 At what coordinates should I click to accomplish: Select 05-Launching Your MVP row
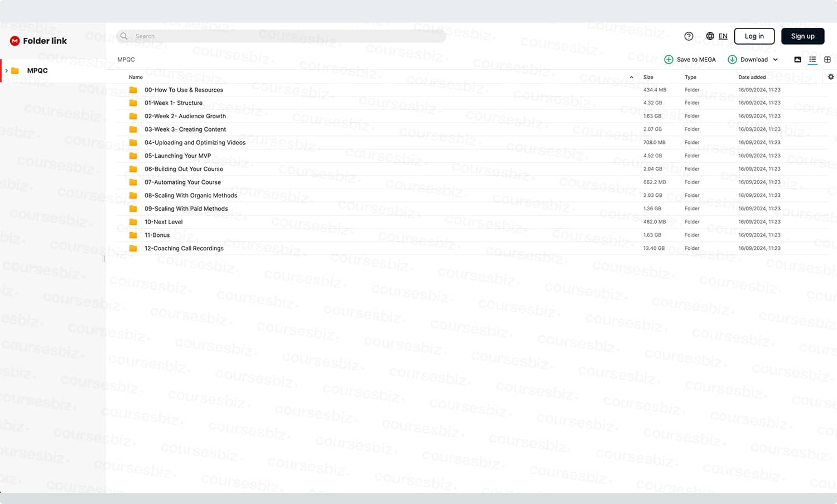pyautogui.click(x=472, y=156)
